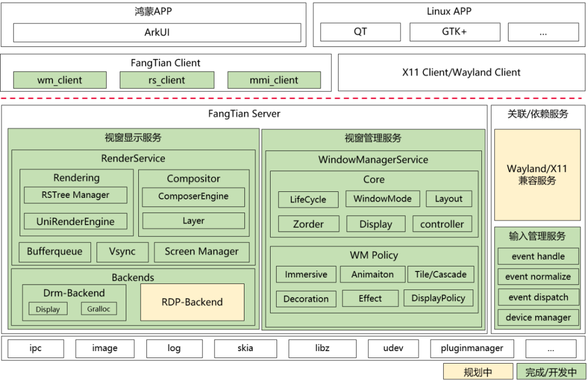Select the libz library box
The height and width of the screenshot is (381, 588).
tap(322, 348)
